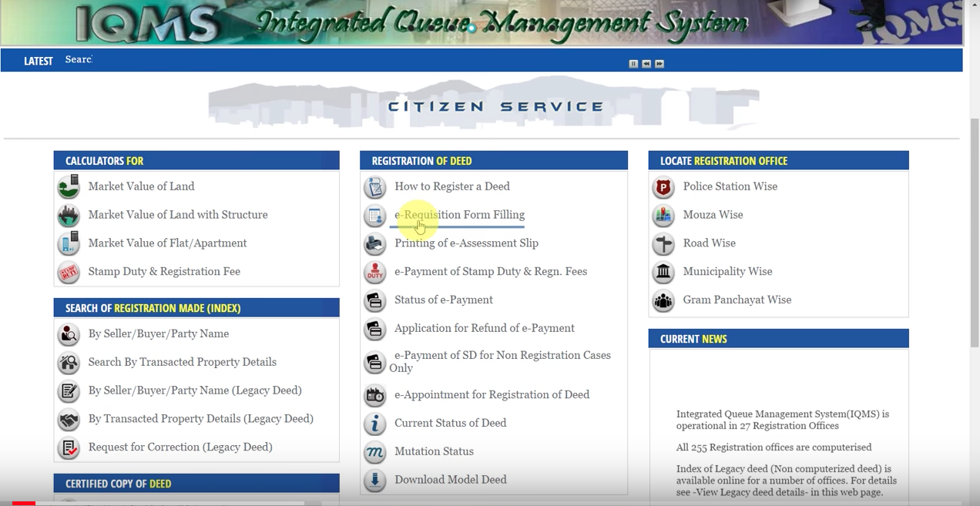Viewport: 980px width, 506px height.
Task: Open Download Model Deed link
Action: [451, 480]
